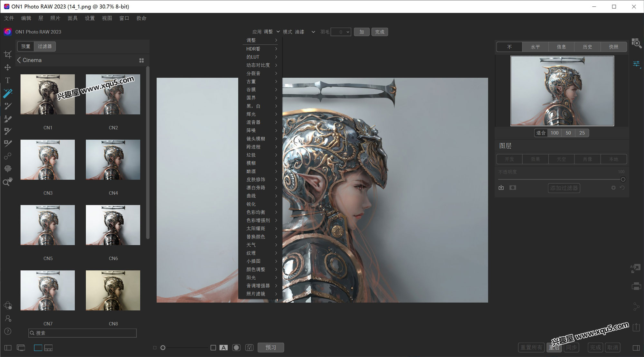Image resolution: width=644 pixels, height=357 pixels.
Task: Toggle the right panel visibility icon
Action: (x=636, y=348)
